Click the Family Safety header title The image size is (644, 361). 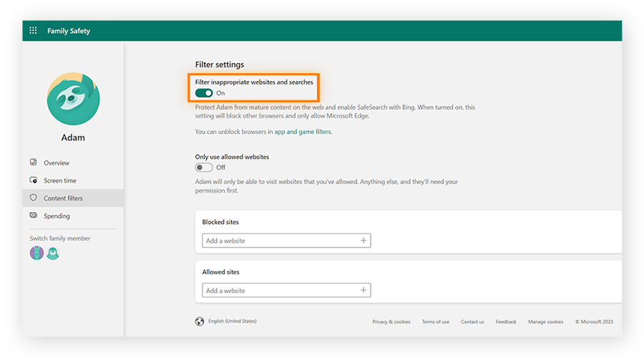click(69, 31)
